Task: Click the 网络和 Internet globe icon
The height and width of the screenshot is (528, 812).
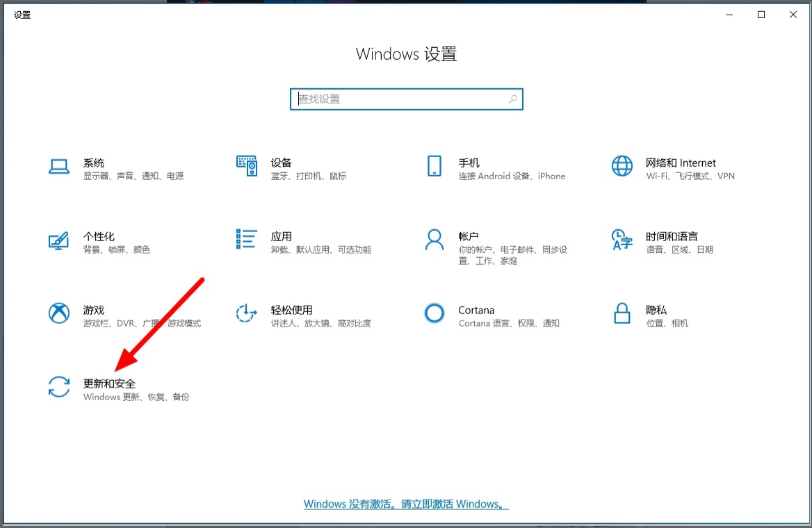Action: pos(621,167)
